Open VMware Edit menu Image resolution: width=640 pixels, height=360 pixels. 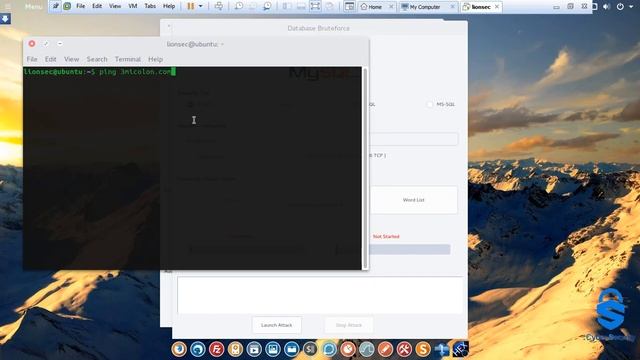coord(97,6)
